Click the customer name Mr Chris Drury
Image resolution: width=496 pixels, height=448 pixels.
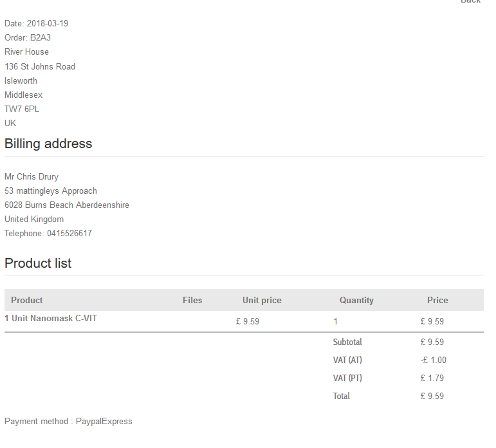32,177
